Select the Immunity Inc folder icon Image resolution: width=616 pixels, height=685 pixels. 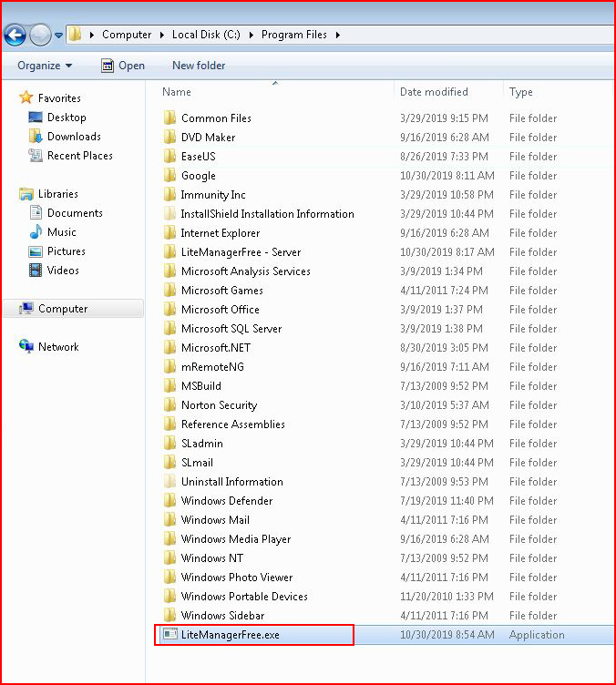[169, 194]
